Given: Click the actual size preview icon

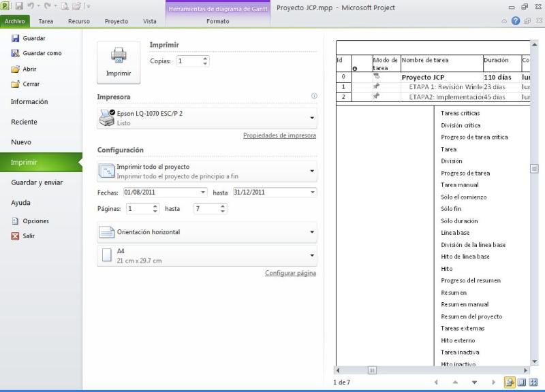Looking at the screenshot, I should pos(509,382).
